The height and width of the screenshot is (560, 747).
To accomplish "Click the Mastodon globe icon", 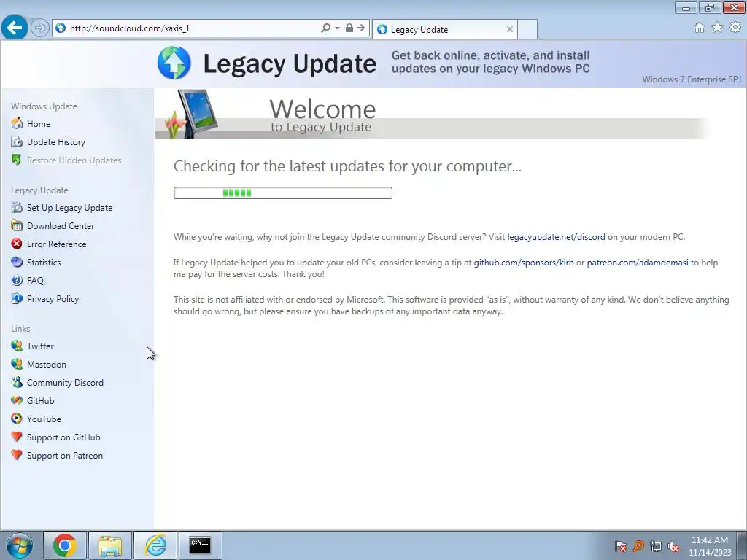I will coord(17,365).
